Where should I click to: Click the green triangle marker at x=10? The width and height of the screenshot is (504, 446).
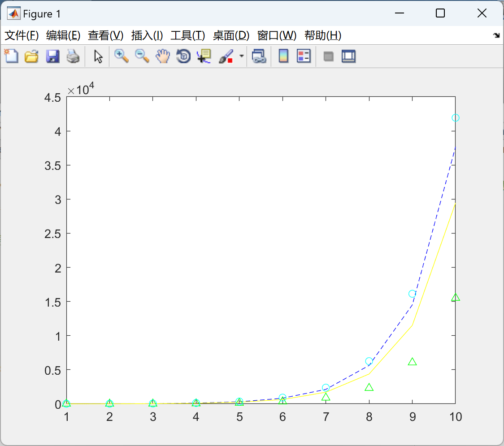455,297
